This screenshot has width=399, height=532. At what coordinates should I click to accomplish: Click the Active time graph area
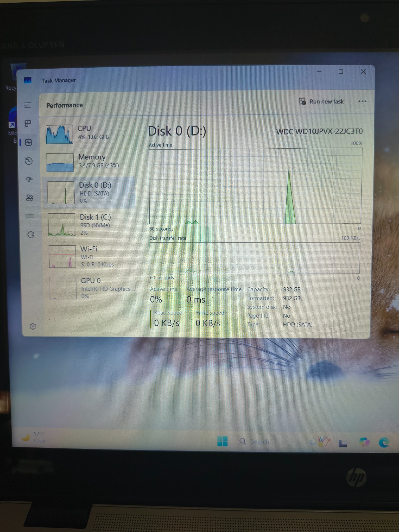click(255, 186)
